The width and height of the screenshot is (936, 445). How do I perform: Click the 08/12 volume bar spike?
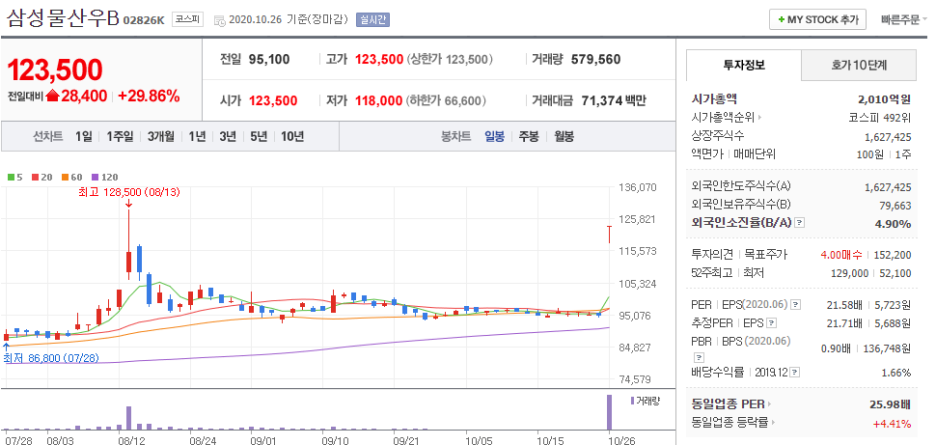pos(128,418)
